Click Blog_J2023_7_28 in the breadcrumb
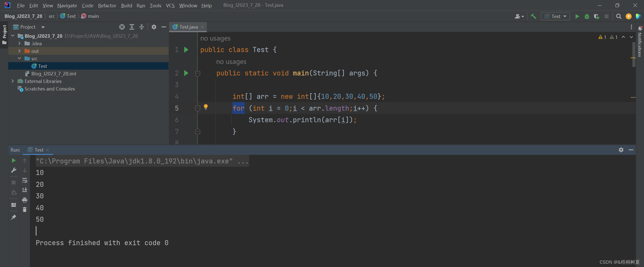Viewport: 644px width, 267px height. point(23,16)
